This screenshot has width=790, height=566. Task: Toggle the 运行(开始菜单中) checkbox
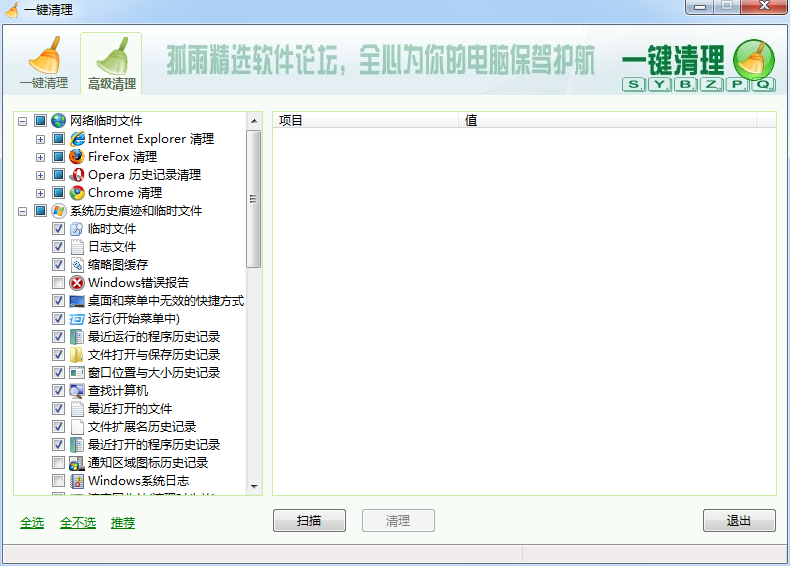tap(58, 319)
